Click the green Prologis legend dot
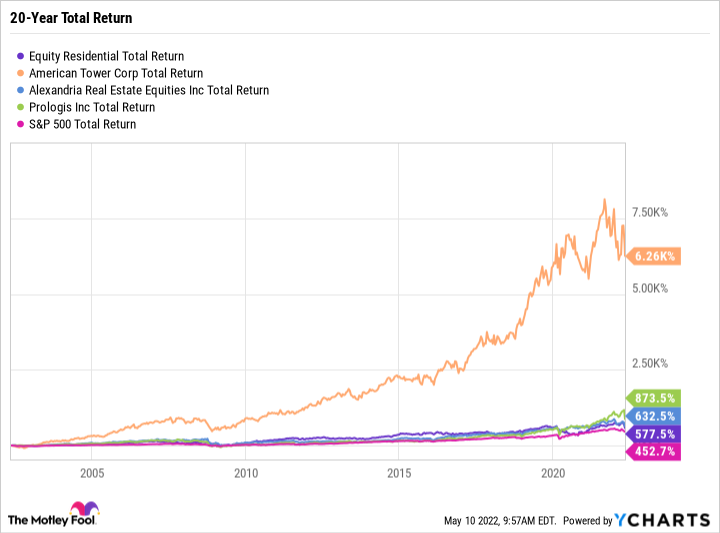 pyautogui.click(x=22, y=108)
